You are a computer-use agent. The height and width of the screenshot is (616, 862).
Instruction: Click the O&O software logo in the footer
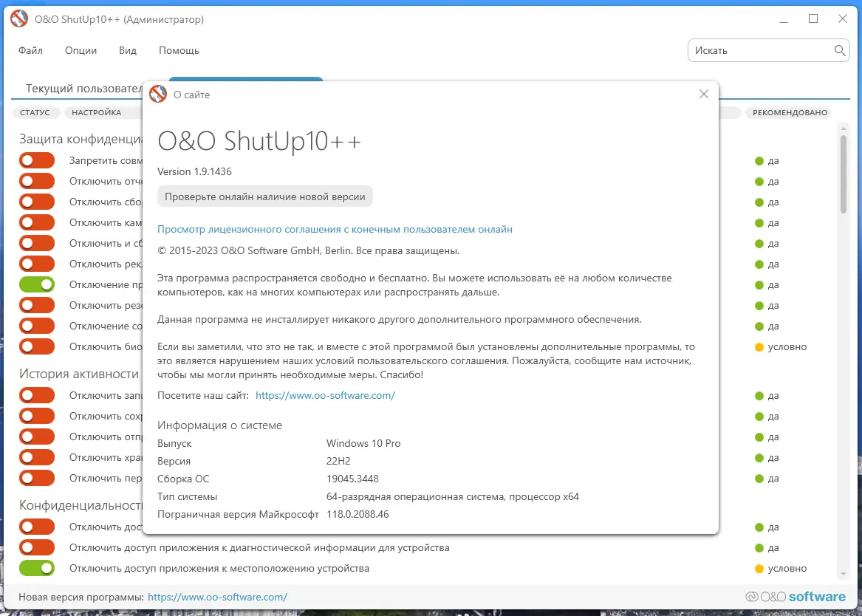point(795,597)
